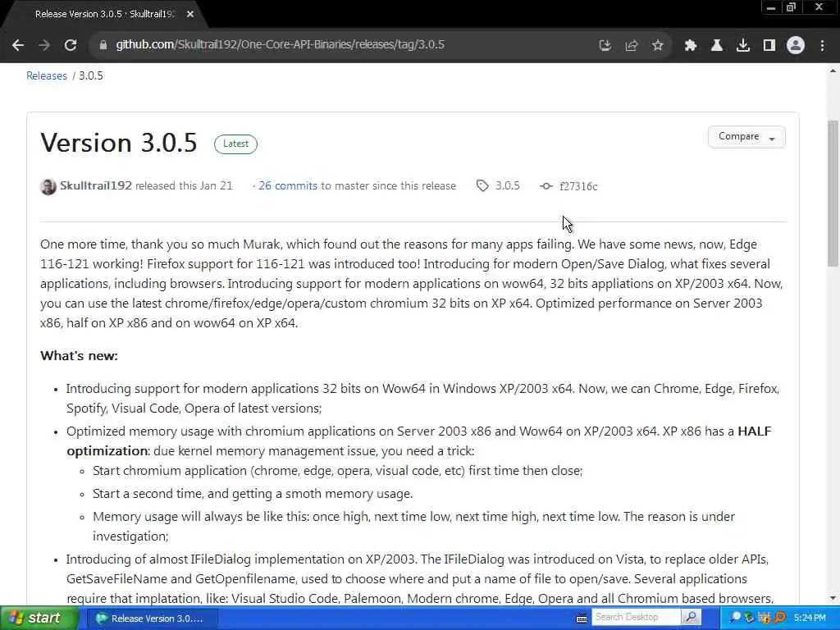Click the vertical scrollbar thumb
The image size is (840, 630).
pos(833,193)
